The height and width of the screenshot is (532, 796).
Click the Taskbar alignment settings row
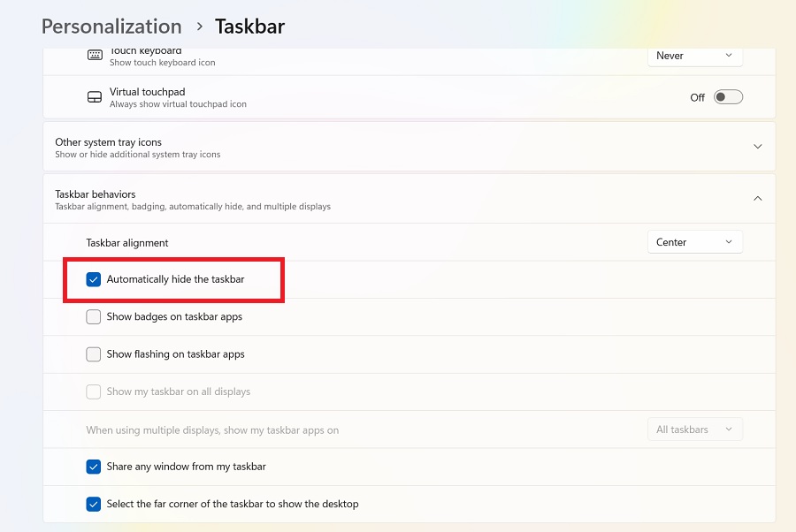[x=354, y=241]
